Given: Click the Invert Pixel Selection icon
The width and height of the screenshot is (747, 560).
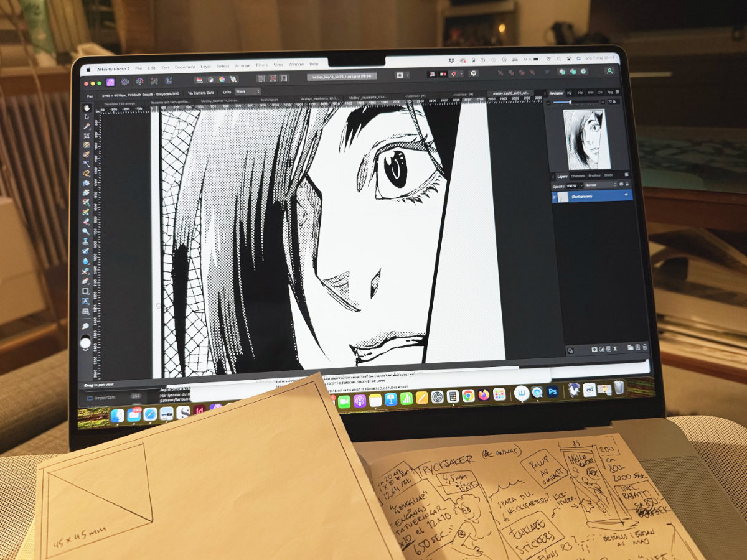Looking at the screenshot, I should click(284, 78).
